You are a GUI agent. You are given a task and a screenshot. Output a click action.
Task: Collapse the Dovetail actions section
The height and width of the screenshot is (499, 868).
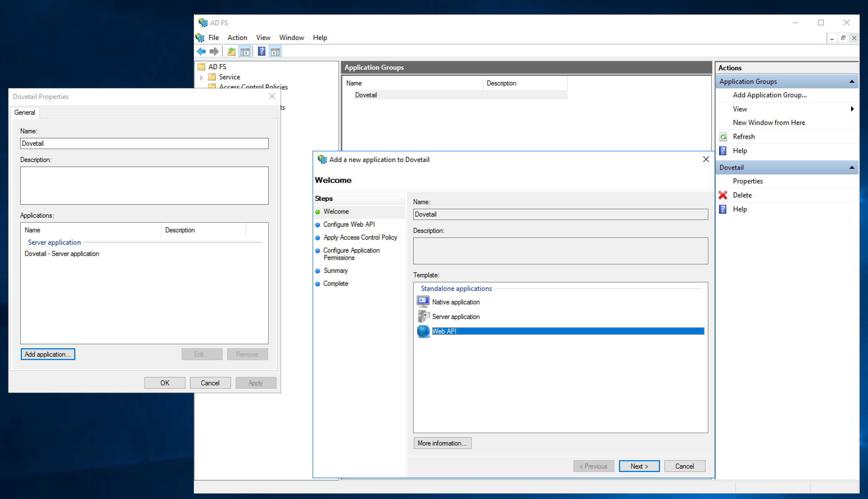point(852,168)
